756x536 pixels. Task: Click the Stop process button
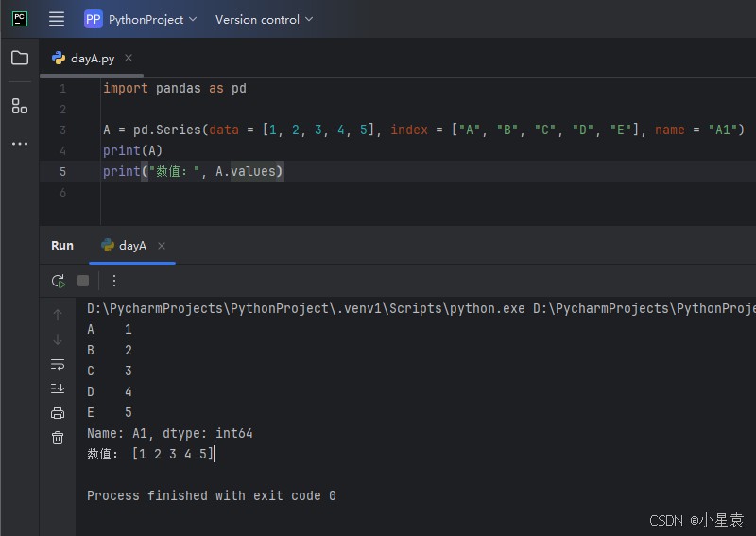pos(83,281)
